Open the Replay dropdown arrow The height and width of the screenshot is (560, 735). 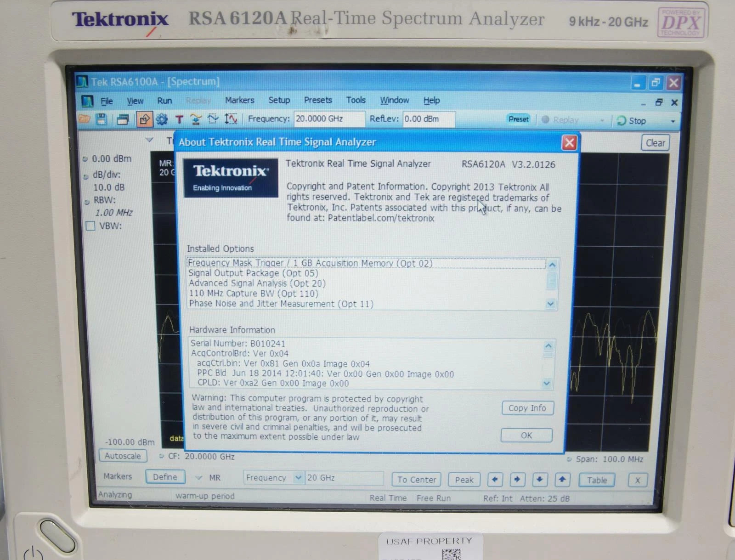602,121
